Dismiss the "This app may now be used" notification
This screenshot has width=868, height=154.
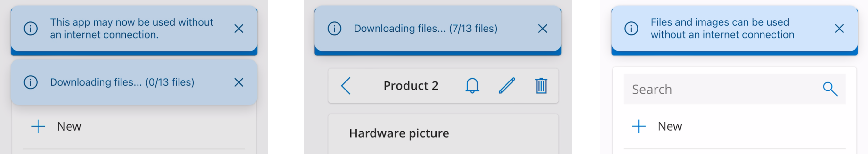point(238,29)
